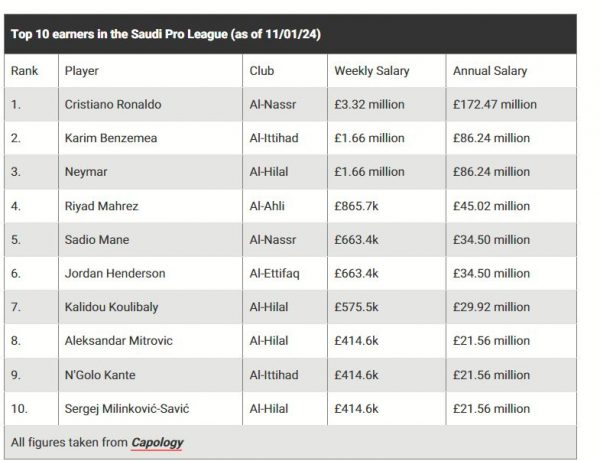Screen dimensions: 600x461
Task: Click the Rank column header
Action: pos(24,71)
